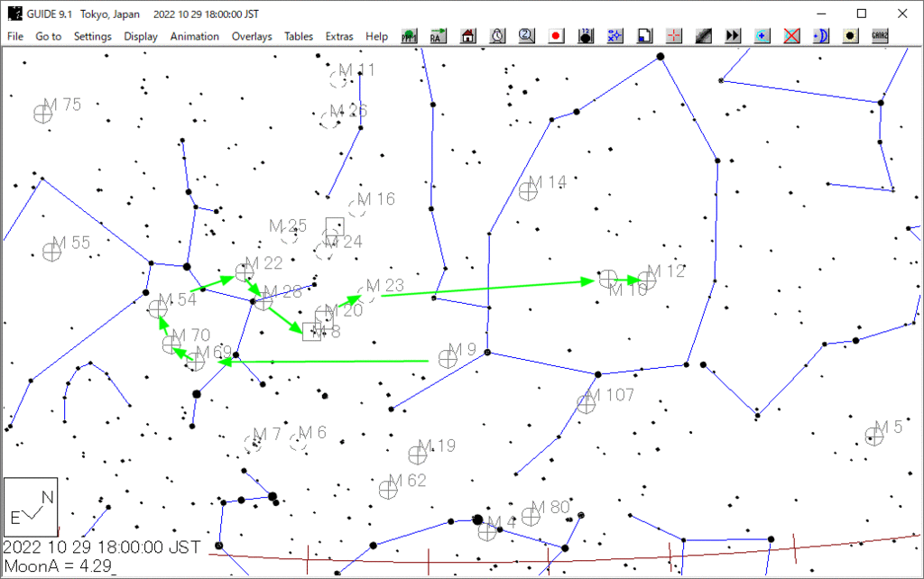Click the date and time legend text
Viewport: 924px width, 579px height.
click(x=101, y=547)
